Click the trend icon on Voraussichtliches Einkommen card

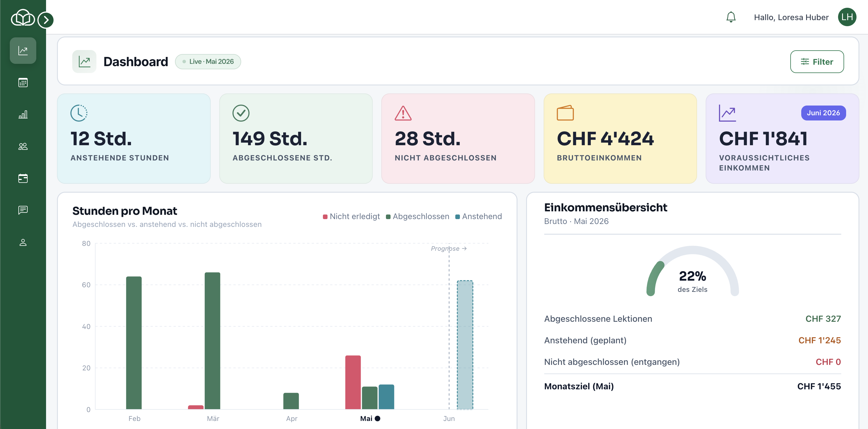[x=727, y=113]
